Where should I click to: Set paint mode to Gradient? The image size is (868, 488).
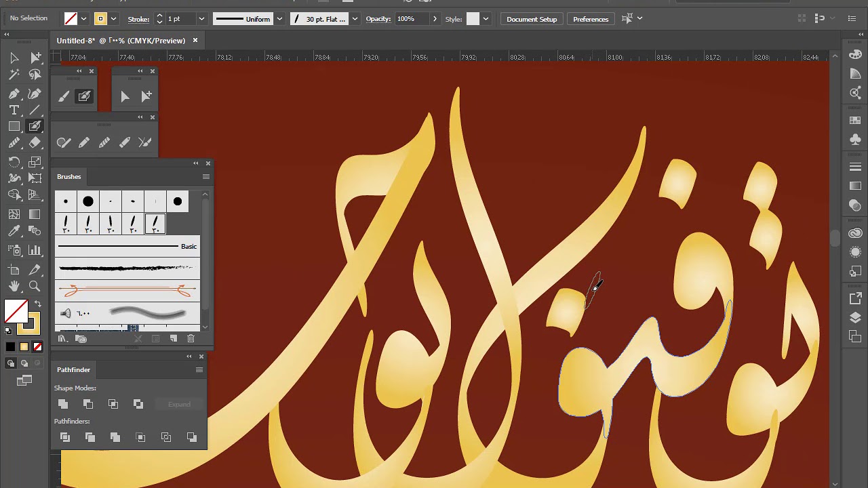pos(24,347)
